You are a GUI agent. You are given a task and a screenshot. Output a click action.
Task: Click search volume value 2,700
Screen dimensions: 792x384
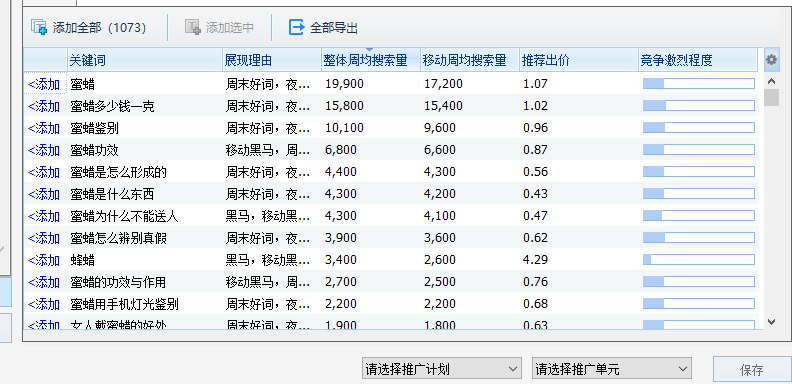[341, 282]
